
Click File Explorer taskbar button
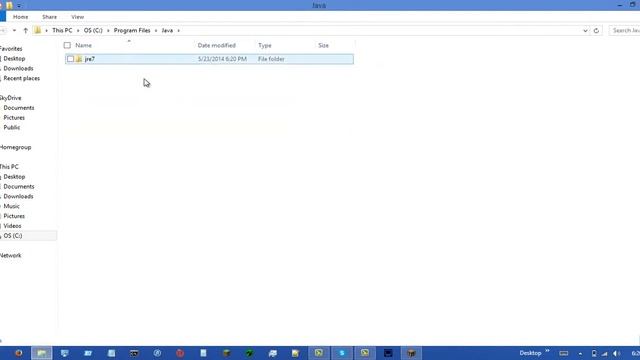(x=42, y=353)
